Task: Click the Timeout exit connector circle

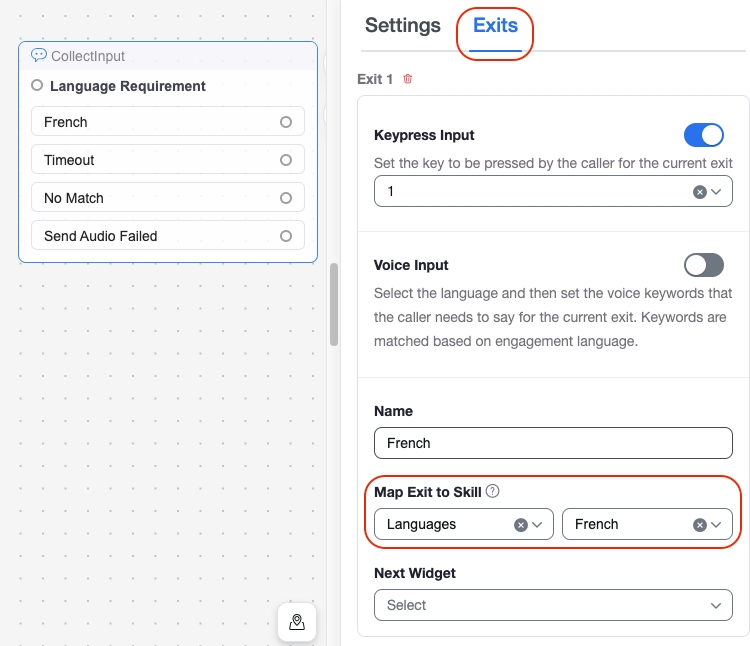Action: click(x=286, y=160)
